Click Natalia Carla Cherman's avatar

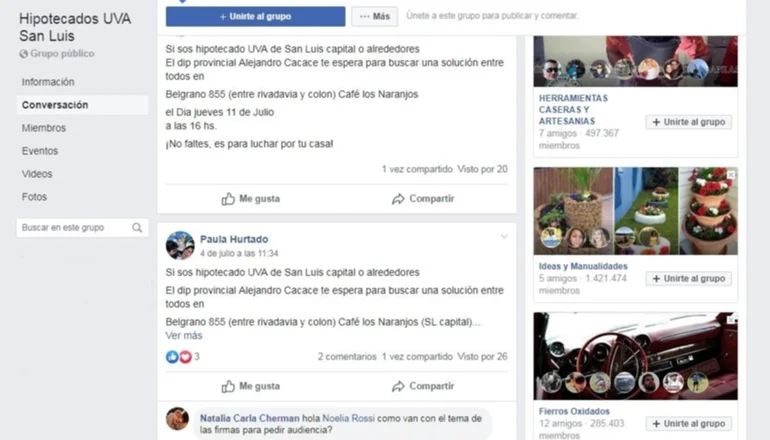pyautogui.click(x=177, y=419)
